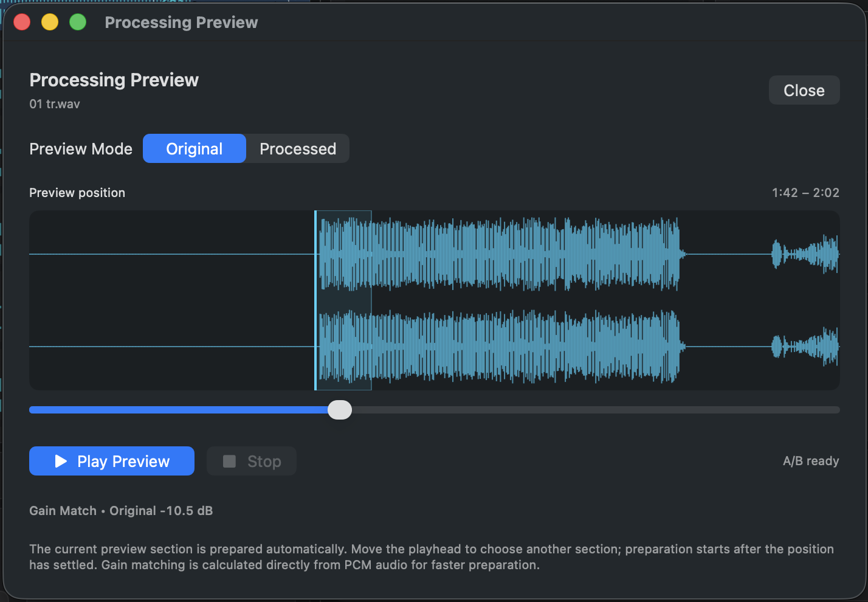
Task: Switch preview mode to Processed
Action: point(298,148)
